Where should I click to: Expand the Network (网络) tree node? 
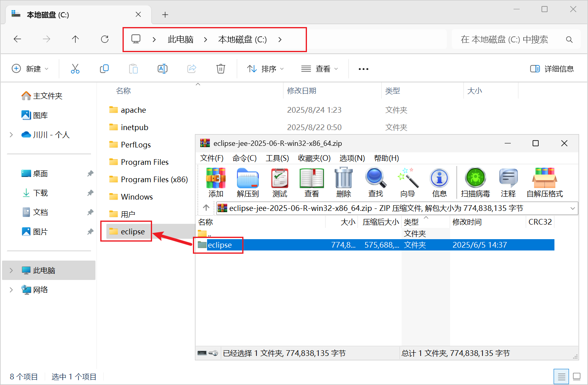tap(11, 290)
